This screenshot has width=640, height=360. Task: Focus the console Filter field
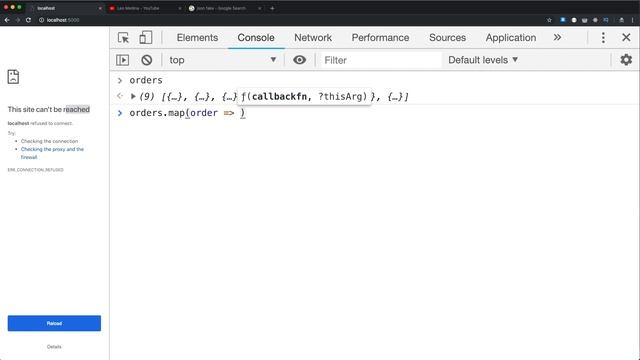(381, 60)
